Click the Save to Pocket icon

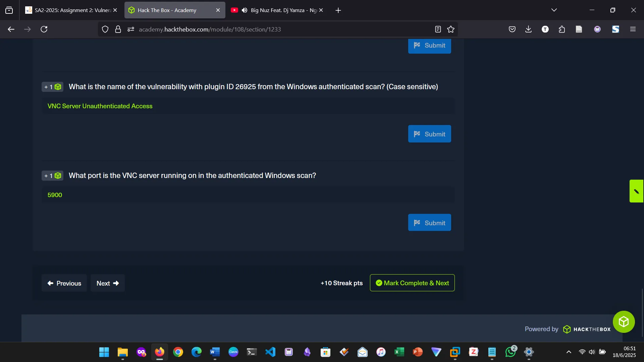(x=512, y=29)
